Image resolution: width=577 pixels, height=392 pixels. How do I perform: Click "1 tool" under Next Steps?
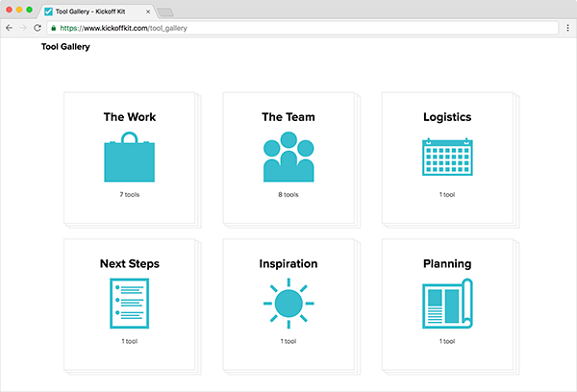(x=130, y=341)
